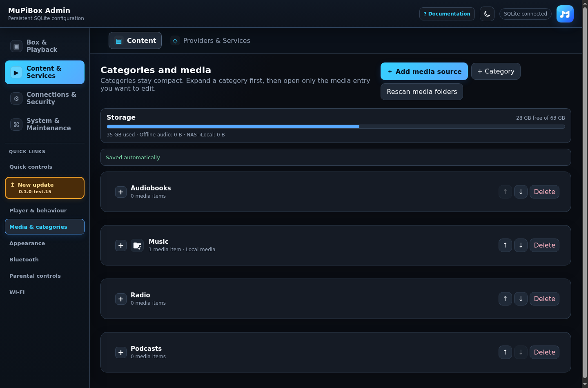The height and width of the screenshot is (388, 588).
Task: Click the Content & Services play icon
Action: pos(16,73)
